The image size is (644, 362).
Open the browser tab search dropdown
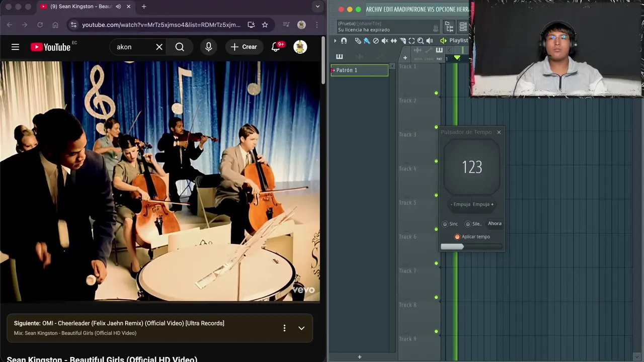pos(317,7)
